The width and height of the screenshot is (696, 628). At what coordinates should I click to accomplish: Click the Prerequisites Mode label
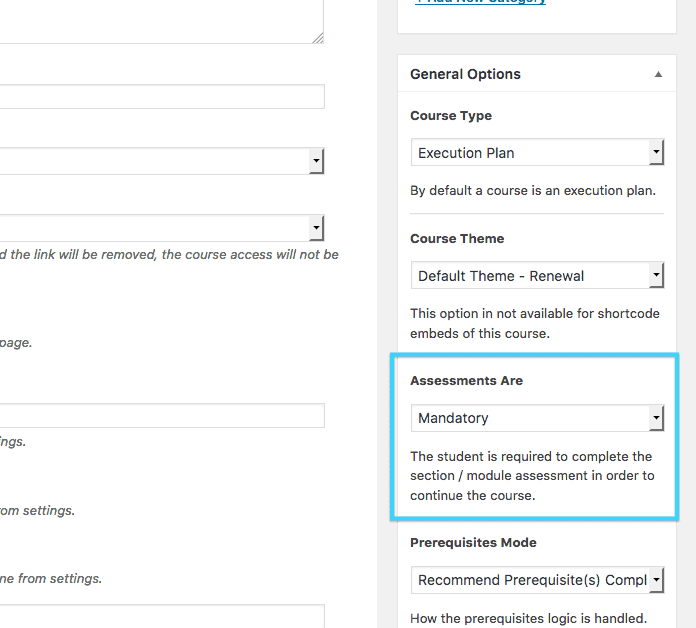[x=473, y=542]
